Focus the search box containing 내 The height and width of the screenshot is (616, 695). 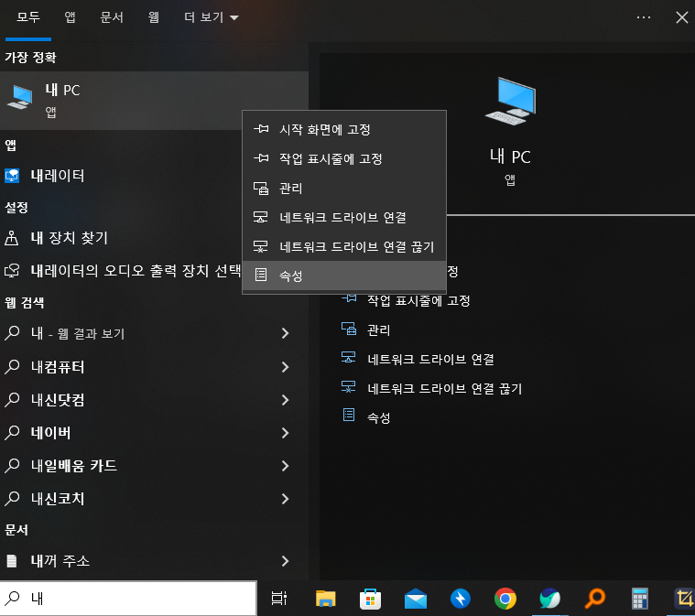[128, 599]
